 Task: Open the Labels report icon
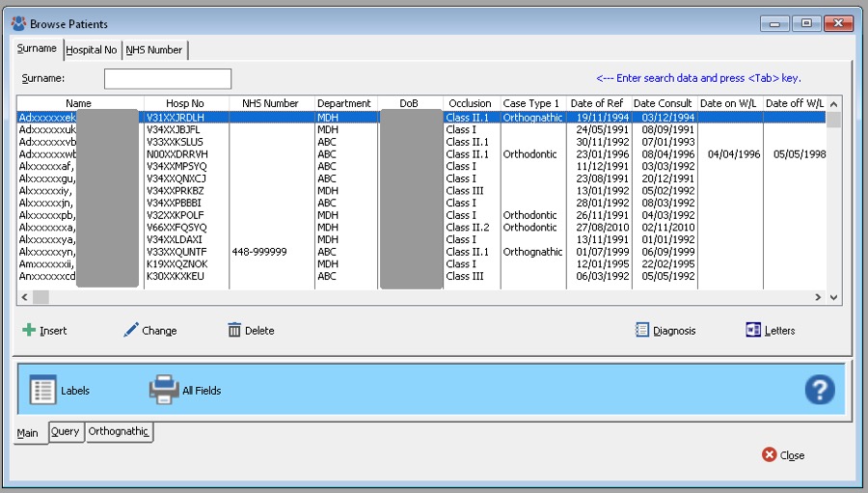(x=42, y=390)
